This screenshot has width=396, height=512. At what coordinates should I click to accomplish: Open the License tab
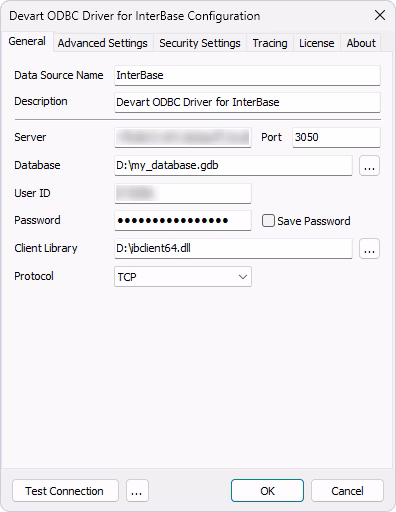tap(317, 43)
